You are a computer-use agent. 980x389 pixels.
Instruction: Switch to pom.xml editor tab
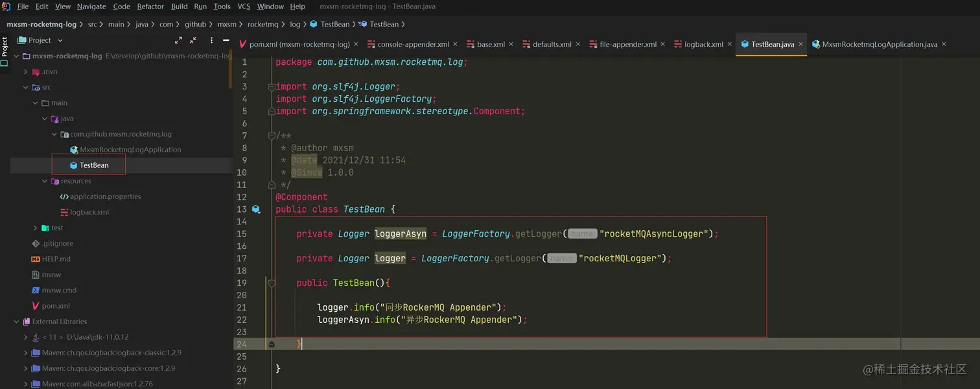point(299,44)
